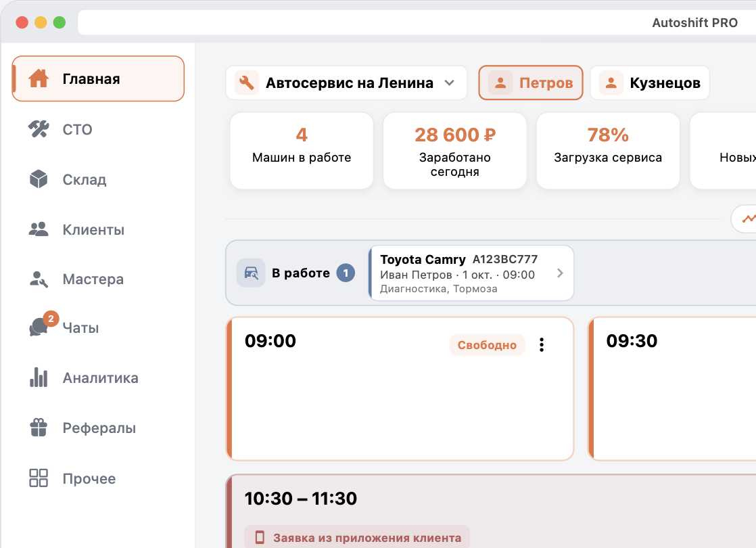This screenshot has height=548, width=756.
Task: Click the bar chart icon next to Аналитика
Action: (x=39, y=378)
